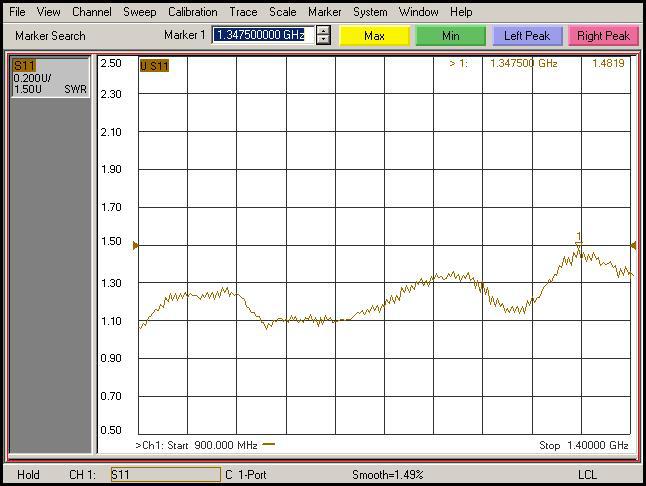Screen dimensions: 646x486
Task: Click the 0.200U/ scale per division text
Action: [x=32, y=78]
